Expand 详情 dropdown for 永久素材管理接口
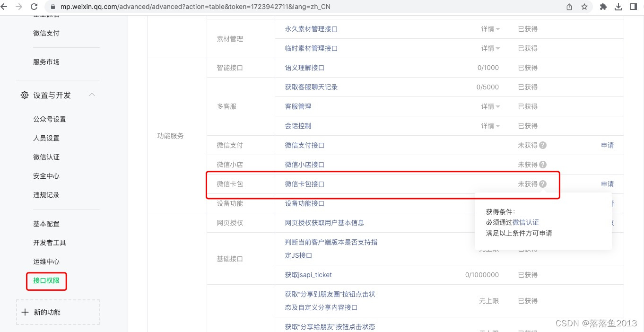Screen dimensions: 644x332 491,29
